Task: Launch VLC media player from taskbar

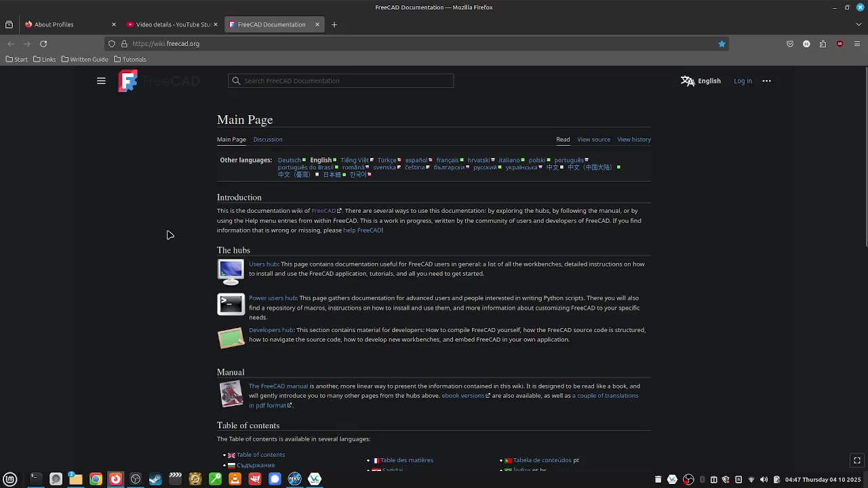Action: (235, 479)
